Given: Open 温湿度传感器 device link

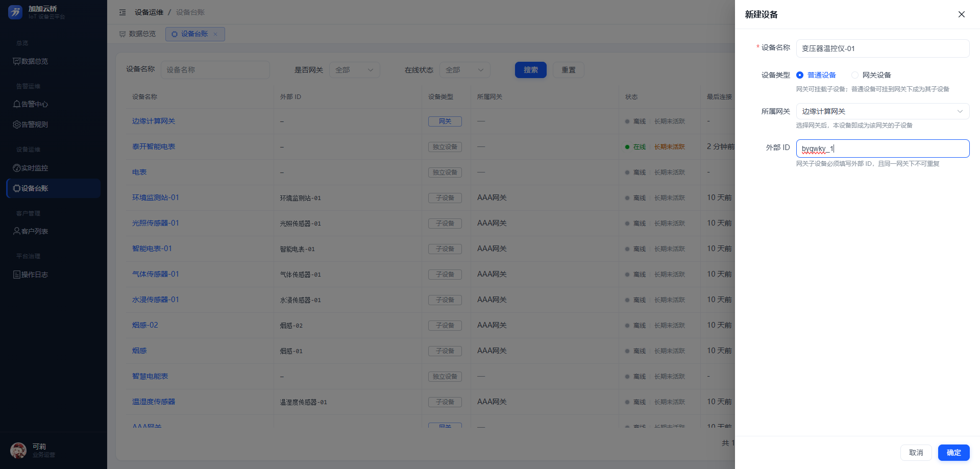Looking at the screenshot, I should (x=154, y=402).
